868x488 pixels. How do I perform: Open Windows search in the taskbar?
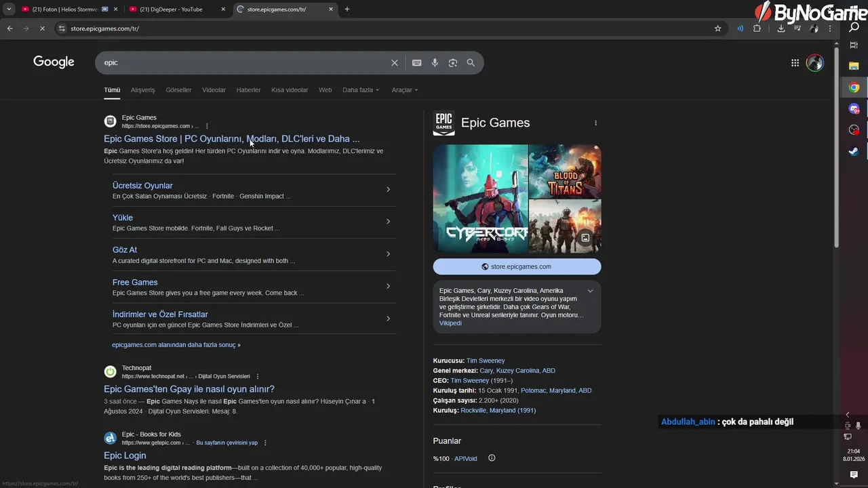click(x=854, y=27)
